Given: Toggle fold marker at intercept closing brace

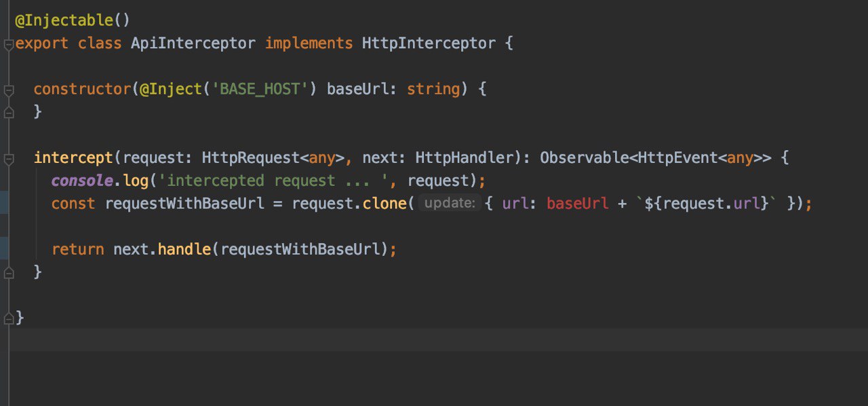Looking at the screenshot, I should click(8, 272).
